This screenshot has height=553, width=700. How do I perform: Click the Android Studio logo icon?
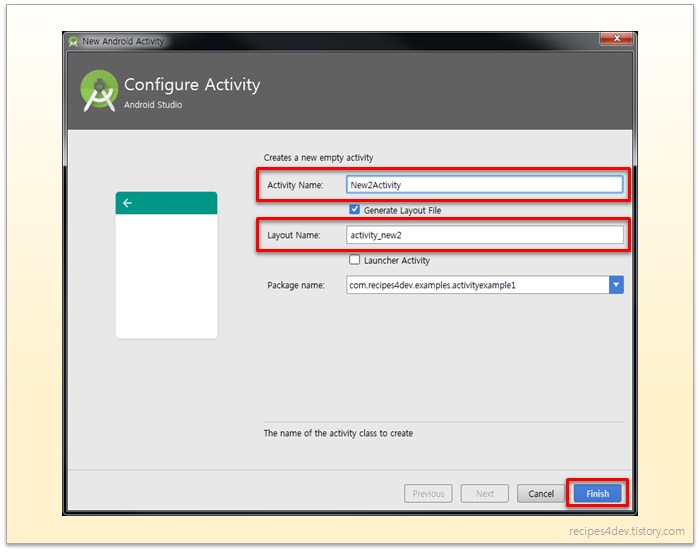[x=99, y=91]
